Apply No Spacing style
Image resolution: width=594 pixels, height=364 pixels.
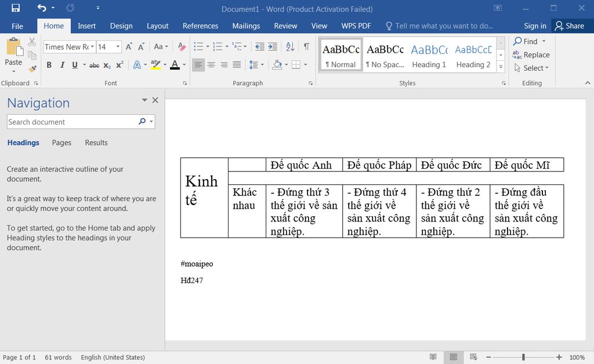tap(385, 55)
